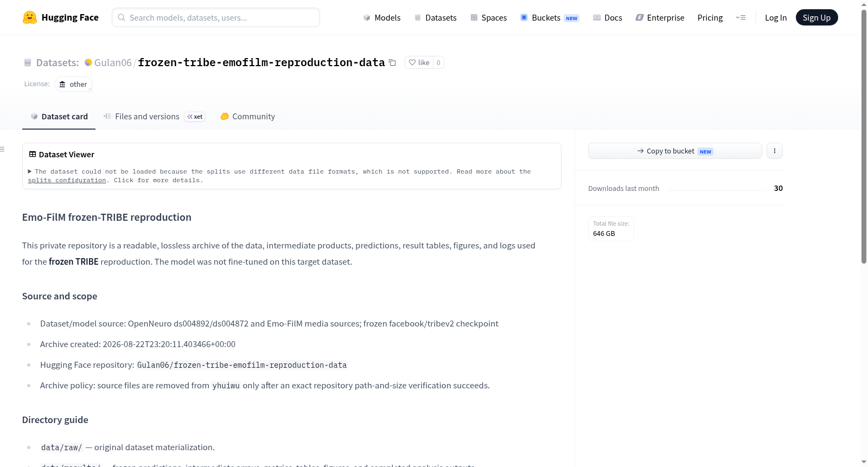Click the database icon beside Datasets label
Screen dimensions: 868x467
tap(28, 62)
